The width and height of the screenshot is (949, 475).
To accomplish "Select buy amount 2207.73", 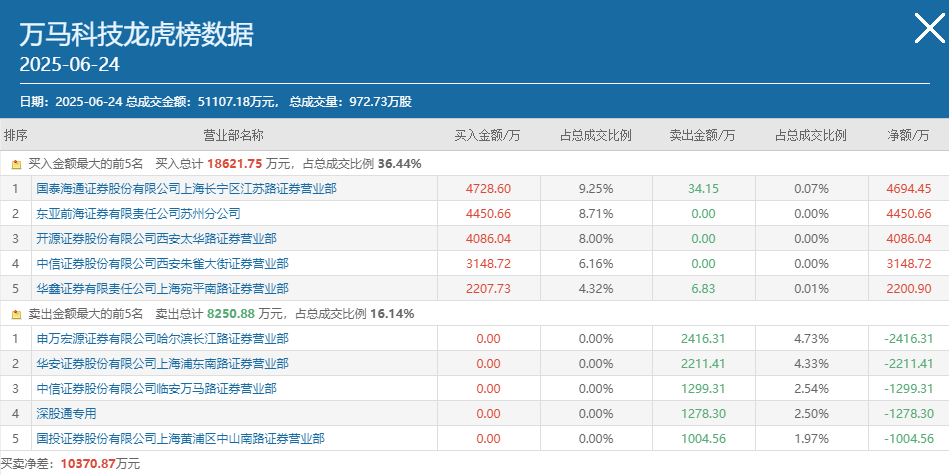I will coord(488,289).
